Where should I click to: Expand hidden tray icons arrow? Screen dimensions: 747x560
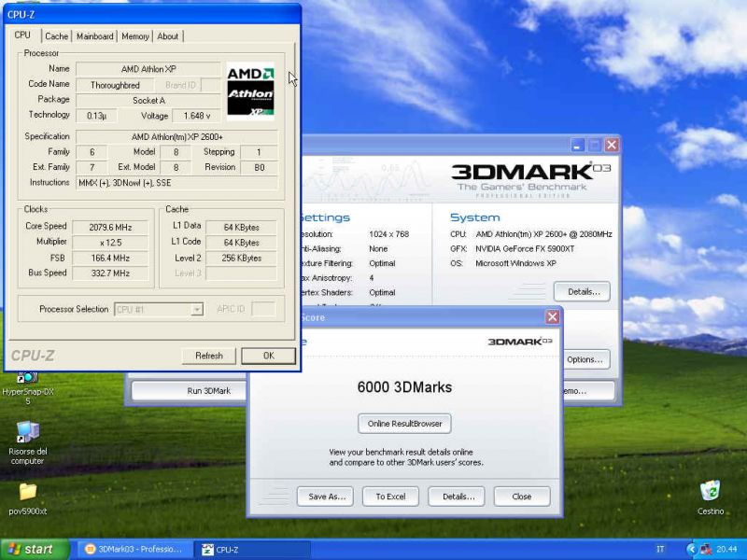pyautogui.click(x=691, y=550)
